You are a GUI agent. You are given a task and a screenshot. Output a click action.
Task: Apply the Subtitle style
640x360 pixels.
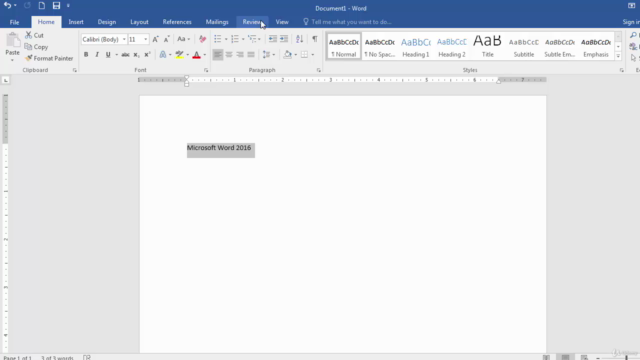[524, 46]
